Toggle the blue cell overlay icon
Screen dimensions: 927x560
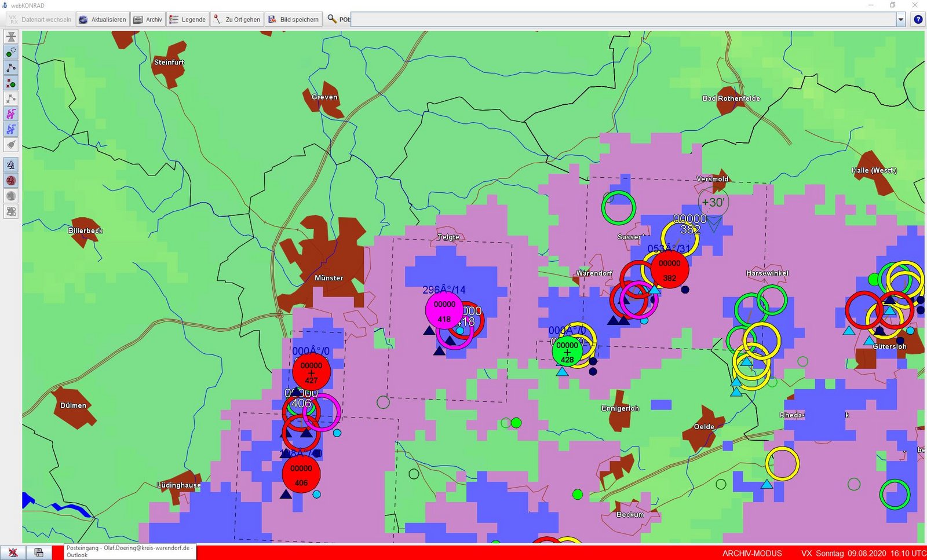[x=11, y=129]
